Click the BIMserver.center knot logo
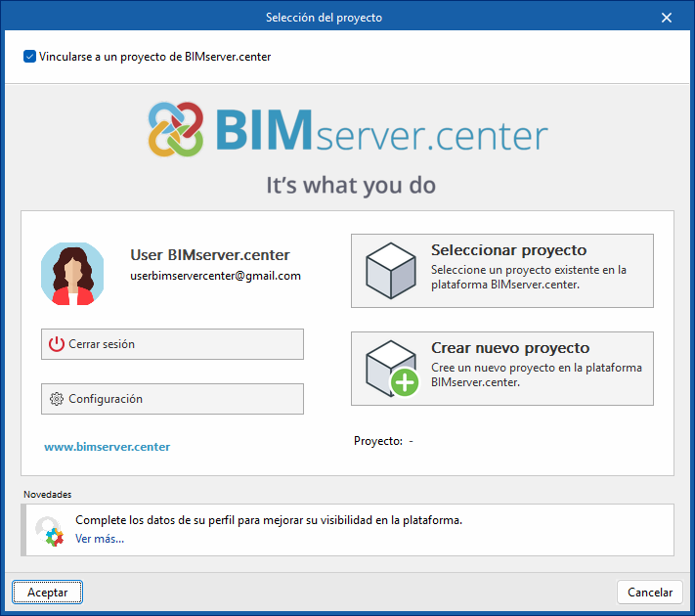Screen dimensions: 695x616 tap(176, 129)
